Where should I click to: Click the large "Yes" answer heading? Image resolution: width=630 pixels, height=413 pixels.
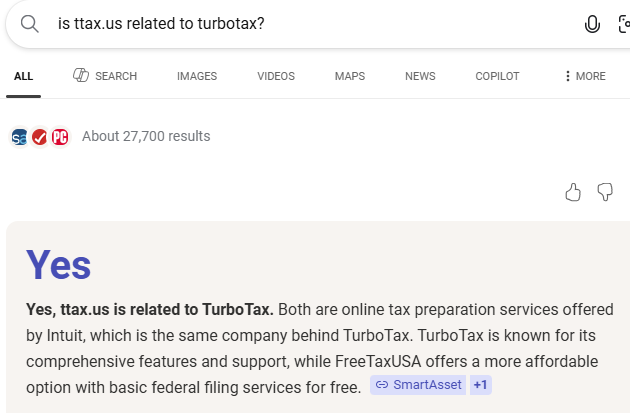click(59, 265)
